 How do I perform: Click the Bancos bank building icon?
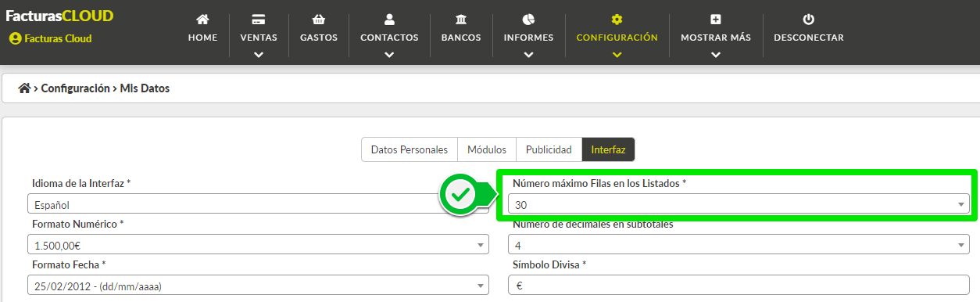pyautogui.click(x=461, y=19)
